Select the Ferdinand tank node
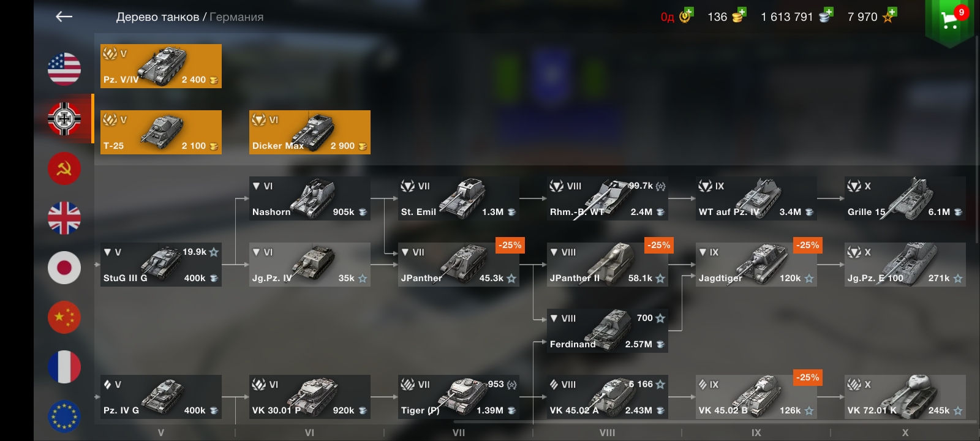This screenshot has width=980, height=441. (x=608, y=331)
